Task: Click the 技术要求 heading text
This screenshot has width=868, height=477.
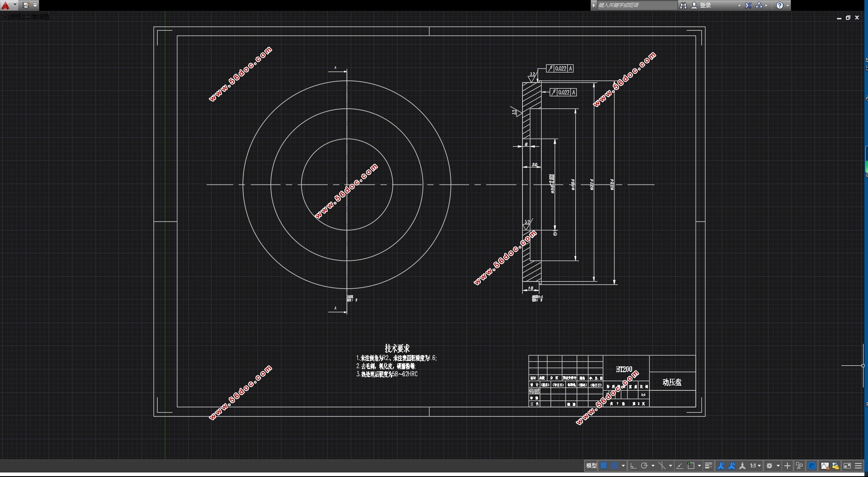Action: point(397,348)
